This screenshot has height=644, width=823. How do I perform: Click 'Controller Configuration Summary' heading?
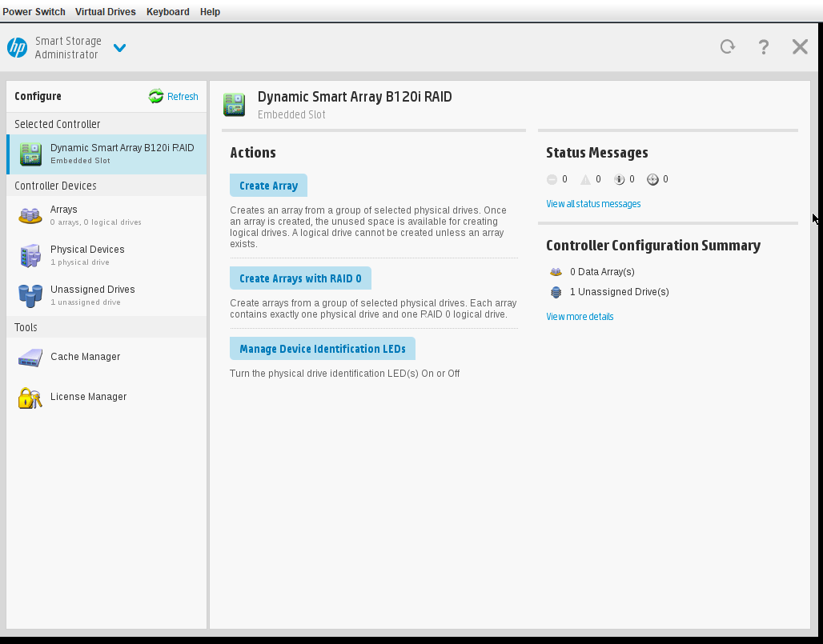tap(653, 246)
